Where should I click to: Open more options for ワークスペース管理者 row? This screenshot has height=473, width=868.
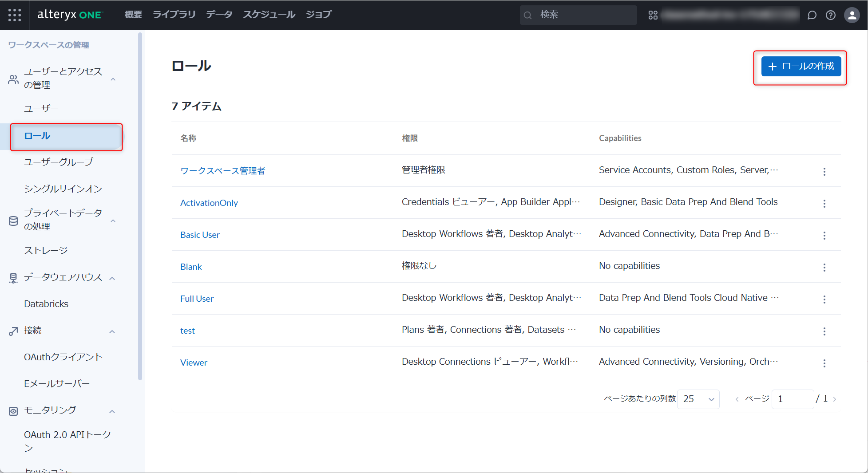pyautogui.click(x=824, y=171)
